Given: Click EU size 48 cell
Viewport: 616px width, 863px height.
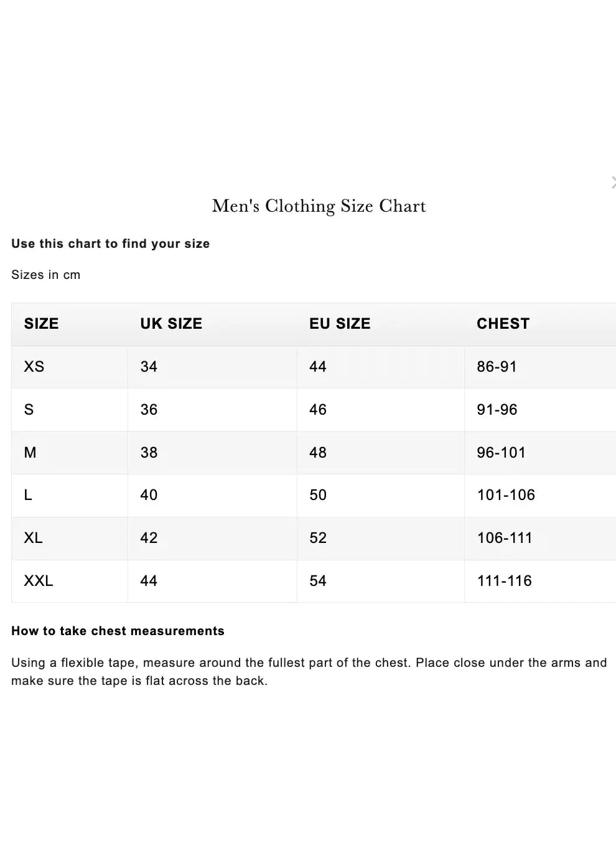Looking at the screenshot, I should coord(318,453).
